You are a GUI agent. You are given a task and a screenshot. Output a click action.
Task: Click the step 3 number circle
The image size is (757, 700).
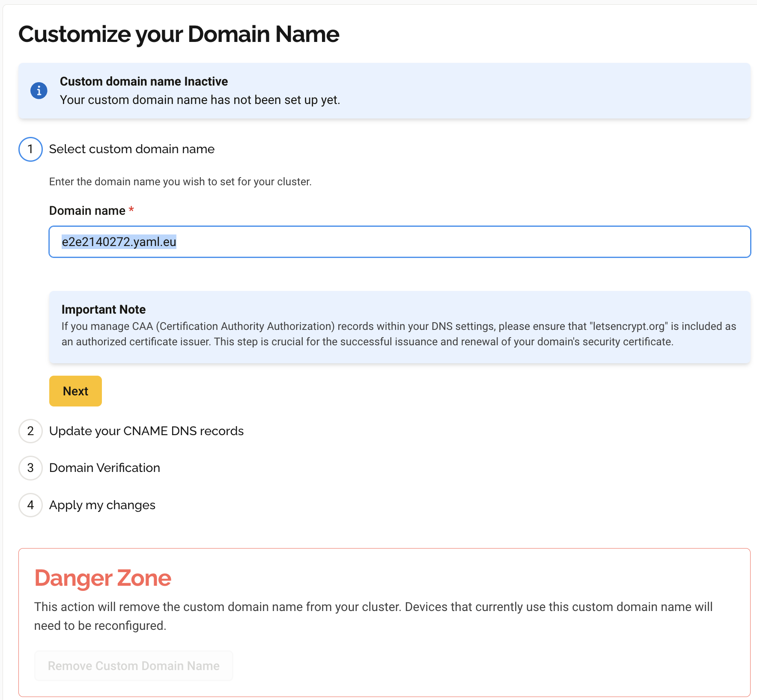30,468
